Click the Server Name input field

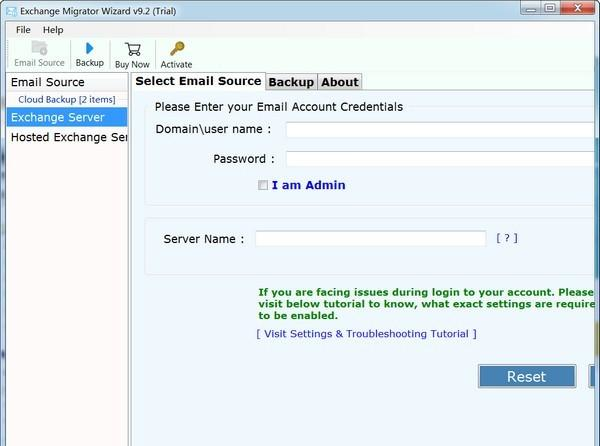coord(371,239)
